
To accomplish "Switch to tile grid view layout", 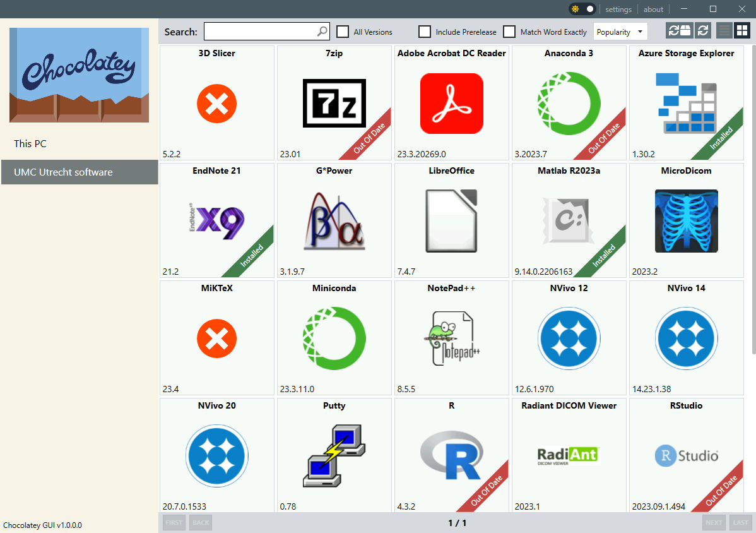I will (x=742, y=31).
